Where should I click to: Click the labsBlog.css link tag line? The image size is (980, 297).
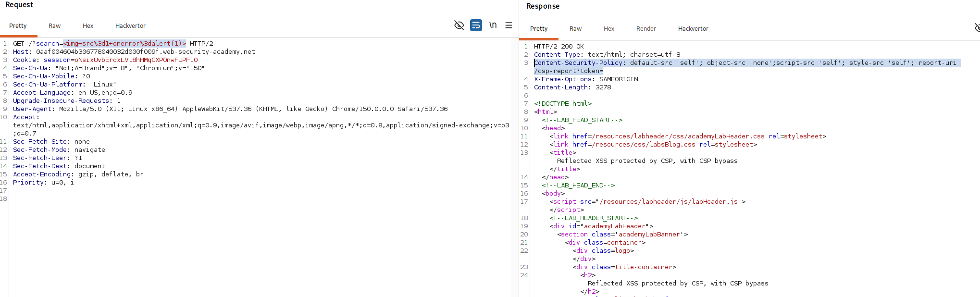coord(653,145)
